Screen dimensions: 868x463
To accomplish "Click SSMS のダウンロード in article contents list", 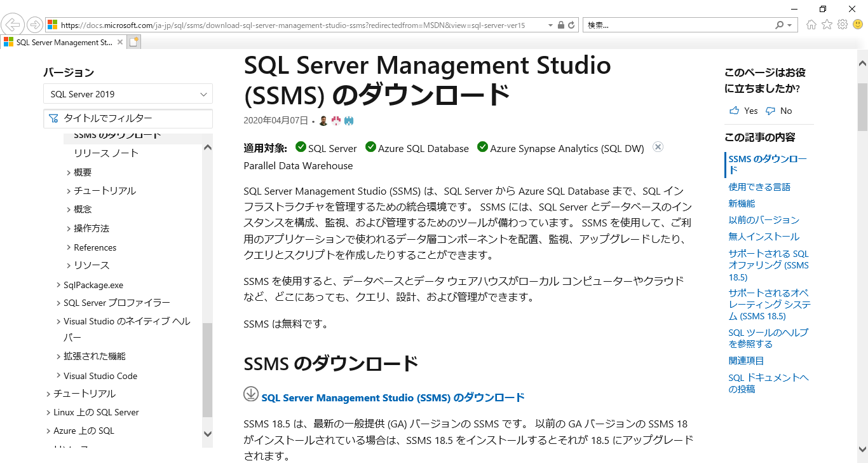I will click(768, 165).
